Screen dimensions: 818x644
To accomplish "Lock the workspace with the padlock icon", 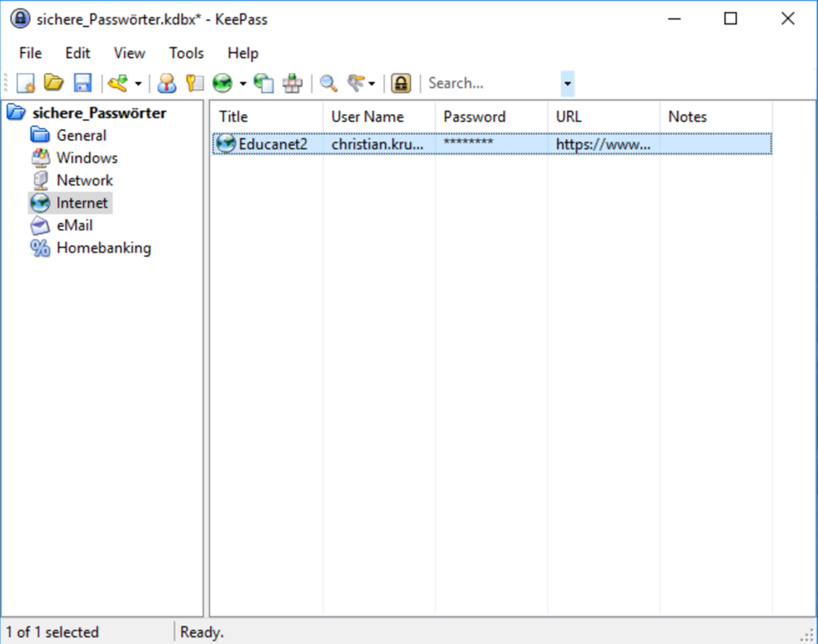I will tap(401, 83).
